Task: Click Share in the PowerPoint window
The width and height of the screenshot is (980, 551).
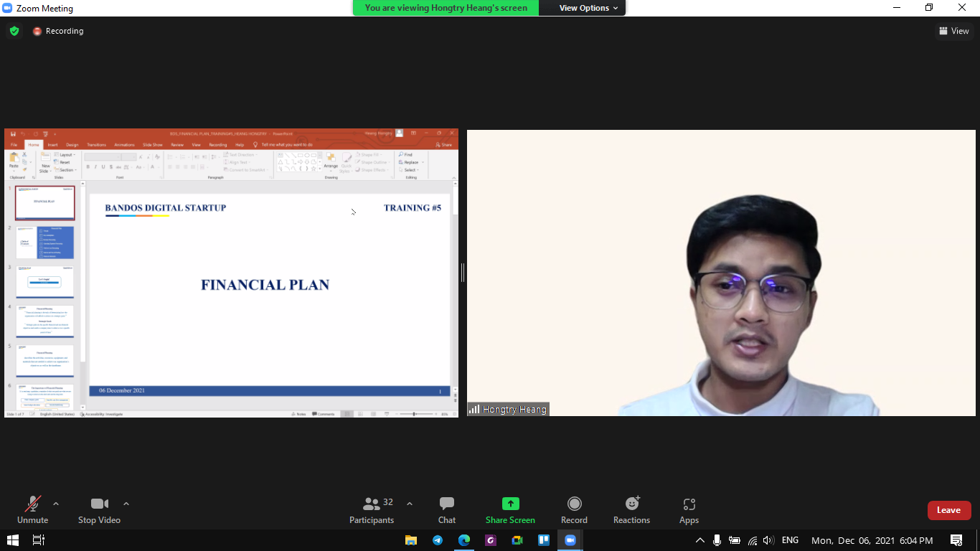Action: click(x=444, y=144)
